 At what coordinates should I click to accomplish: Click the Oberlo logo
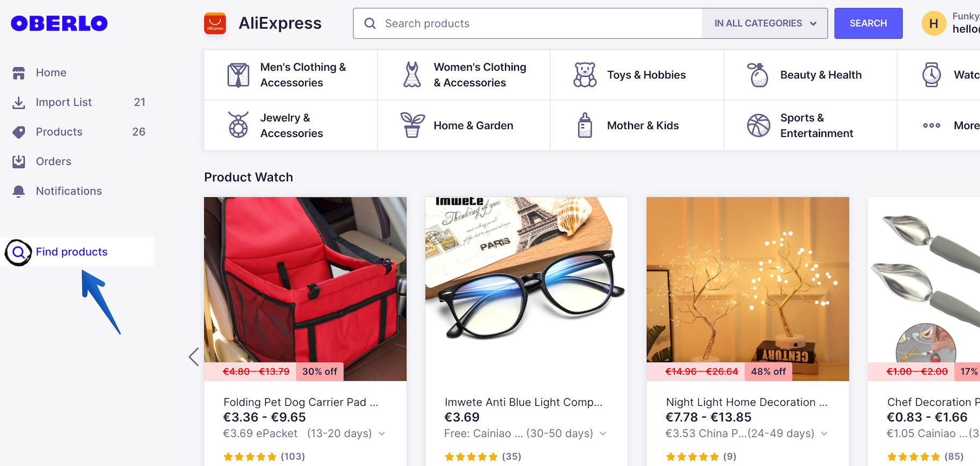tap(59, 23)
